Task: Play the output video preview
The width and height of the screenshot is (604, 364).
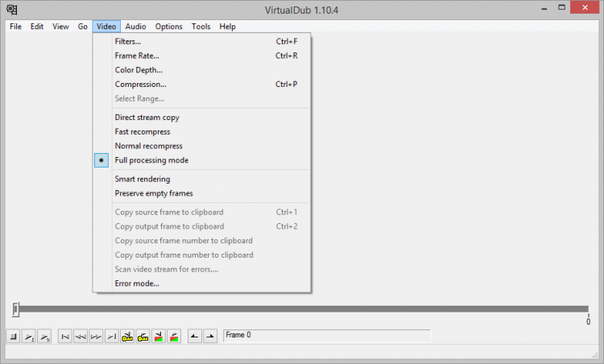Action: (x=44, y=337)
